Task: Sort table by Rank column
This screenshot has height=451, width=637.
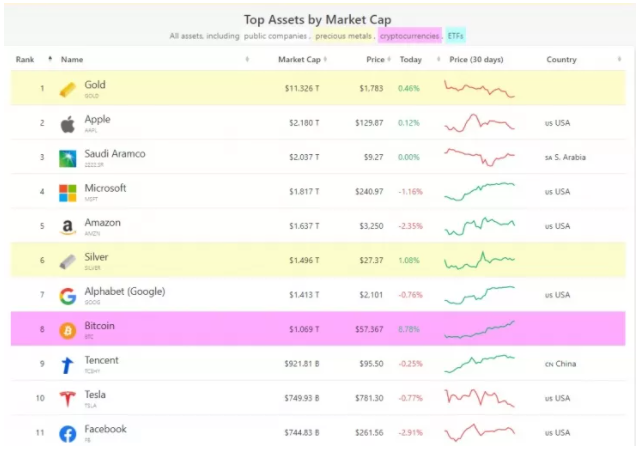Action: 25,60
